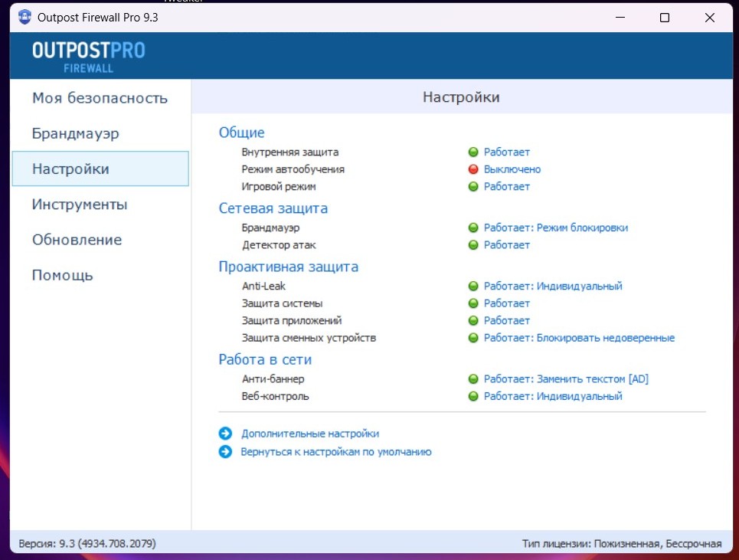Open Работает: Блокировать недоверенные link
The height and width of the screenshot is (560, 739).
pyautogui.click(x=579, y=338)
